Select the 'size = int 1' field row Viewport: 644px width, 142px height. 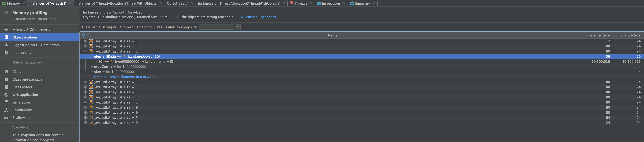tap(362, 72)
